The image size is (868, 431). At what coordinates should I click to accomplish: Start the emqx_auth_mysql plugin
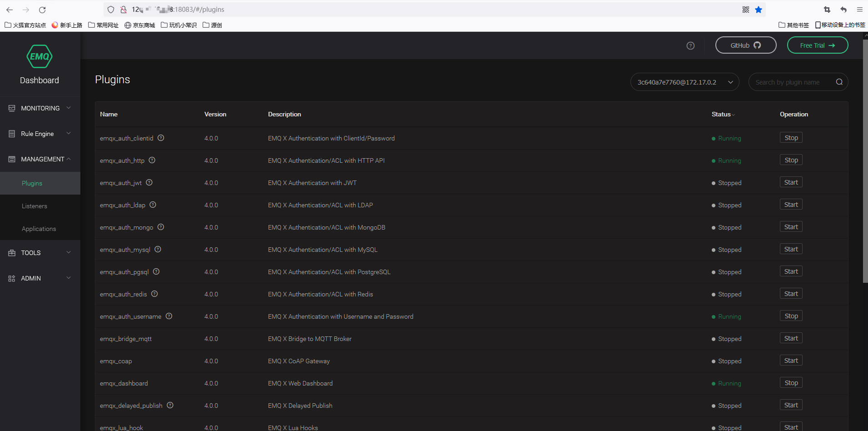coord(791,249)
